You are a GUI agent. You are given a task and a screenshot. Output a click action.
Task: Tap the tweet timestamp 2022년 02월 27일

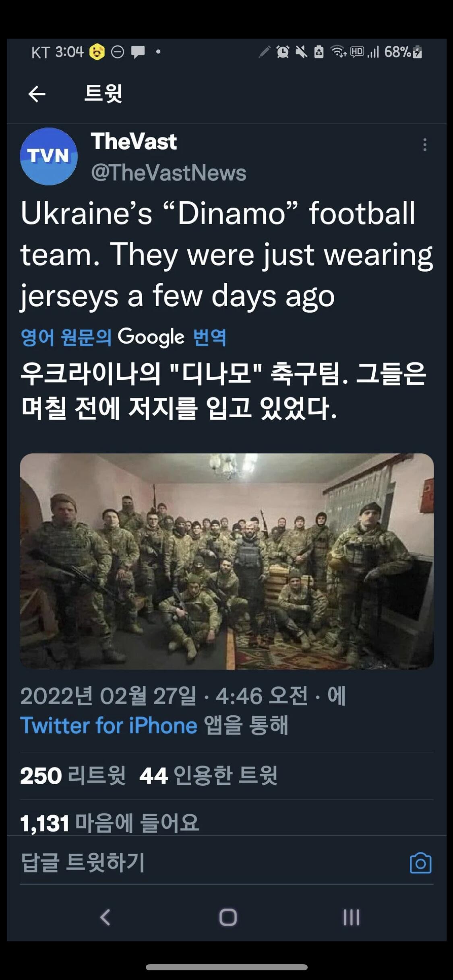point(108,696)
